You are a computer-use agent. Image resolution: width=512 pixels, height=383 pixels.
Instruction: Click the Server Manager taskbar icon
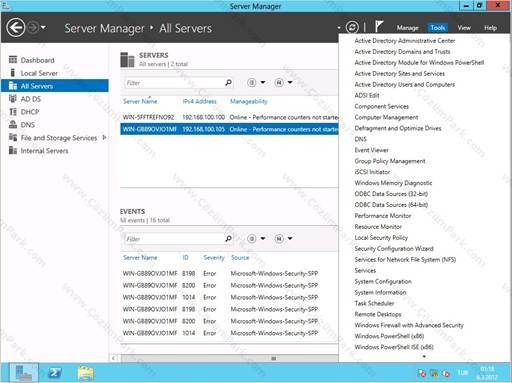tap(24, 373)
